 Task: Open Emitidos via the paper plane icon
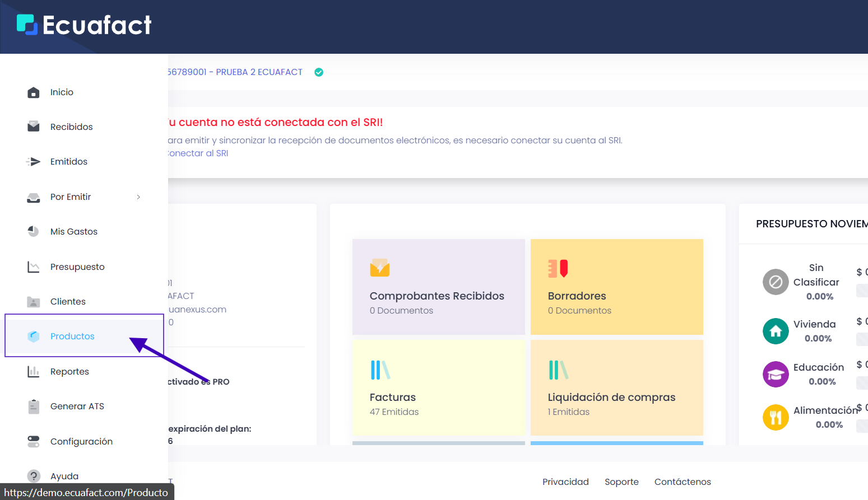point(34,161)
